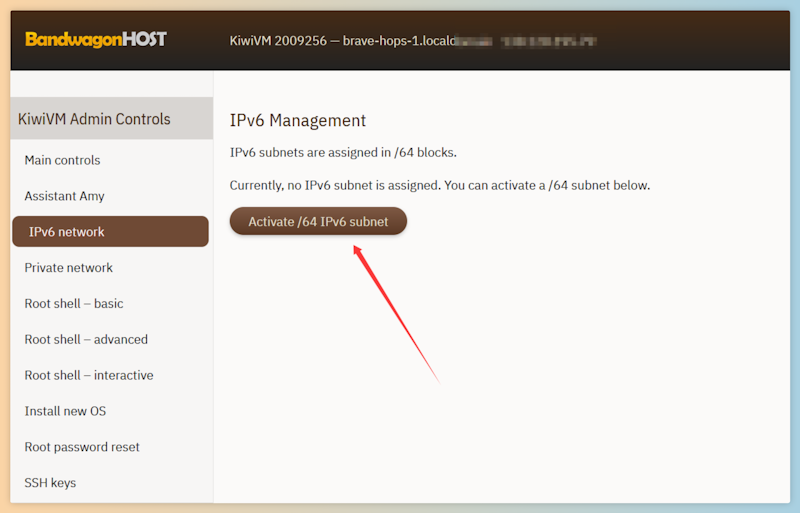Go to SSH keys section
Image resolution: width=800 pixels, height=513 pixels.
pos(50,483)
